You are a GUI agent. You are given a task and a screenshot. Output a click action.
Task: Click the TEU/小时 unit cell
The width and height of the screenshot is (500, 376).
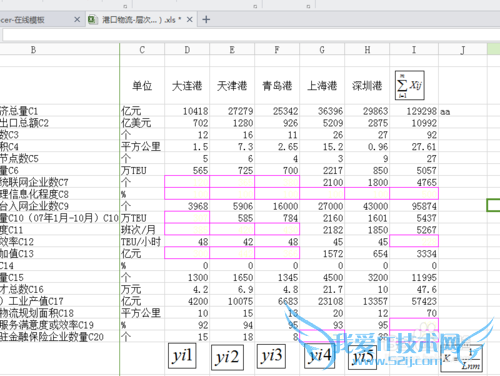pyautogui.click(x=141, y=242)
